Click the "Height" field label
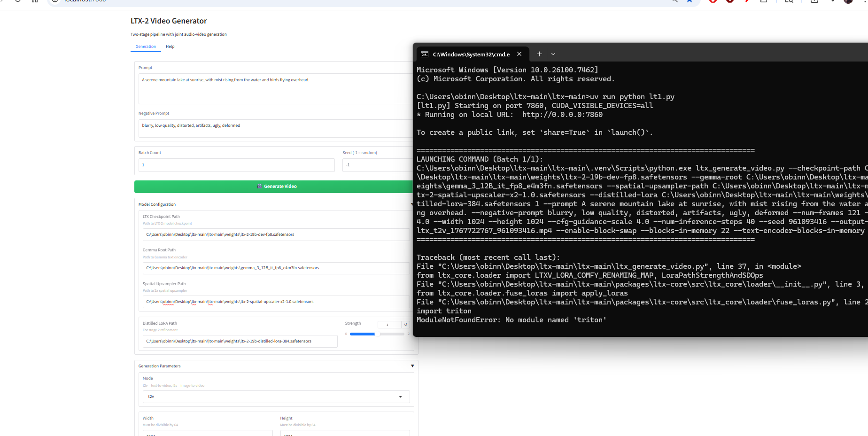 [286, 418]
